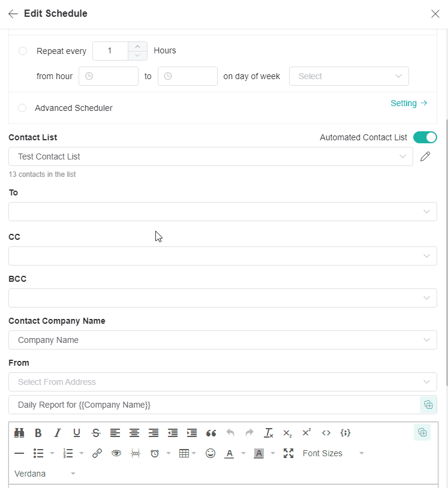The height and width of the screenshot is (488, 448).
Task: Open the text color picker arrow
Action: [x=243, y=454]
